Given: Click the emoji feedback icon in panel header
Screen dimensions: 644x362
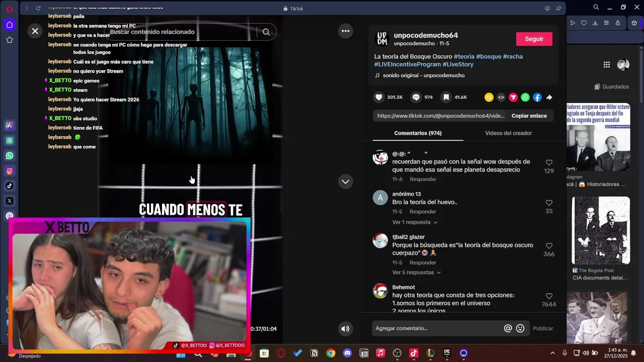Looking at the screenshot, I should click(547, 8).
